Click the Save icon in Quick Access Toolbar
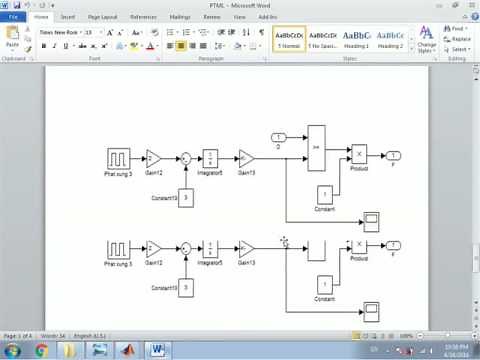 pos(17,5)
